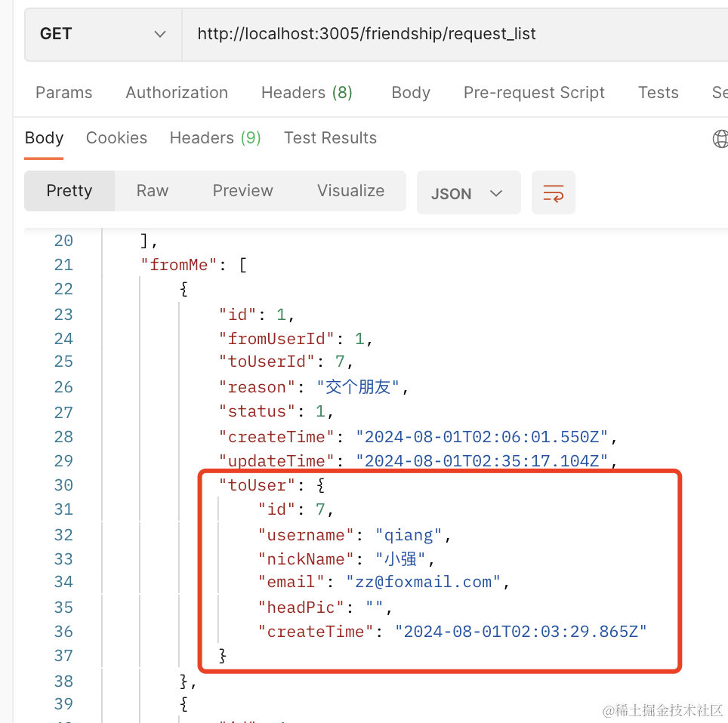Select the response Body tab
Viewport: 728px width, 723px height.
44,138
